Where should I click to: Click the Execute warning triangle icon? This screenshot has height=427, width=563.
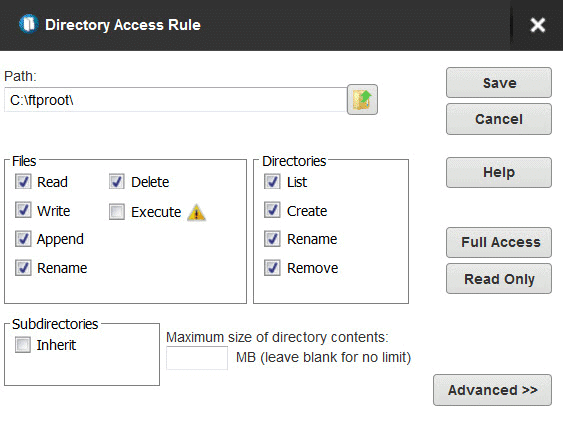196,212
